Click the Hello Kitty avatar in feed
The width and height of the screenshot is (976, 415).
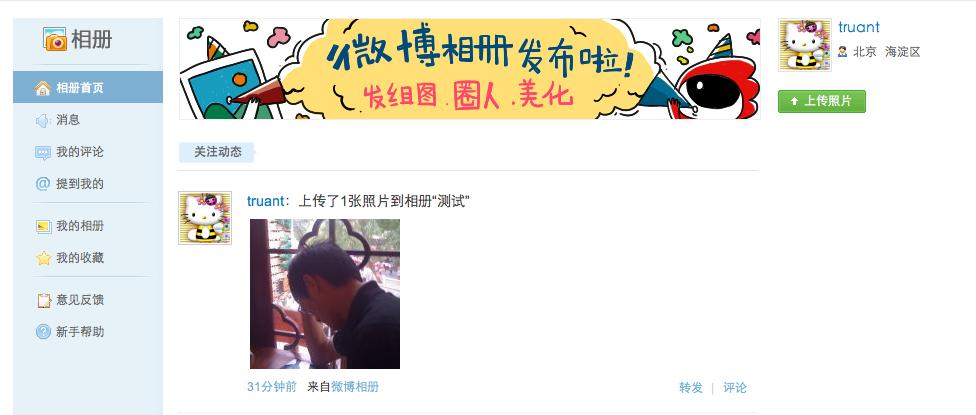205,218
